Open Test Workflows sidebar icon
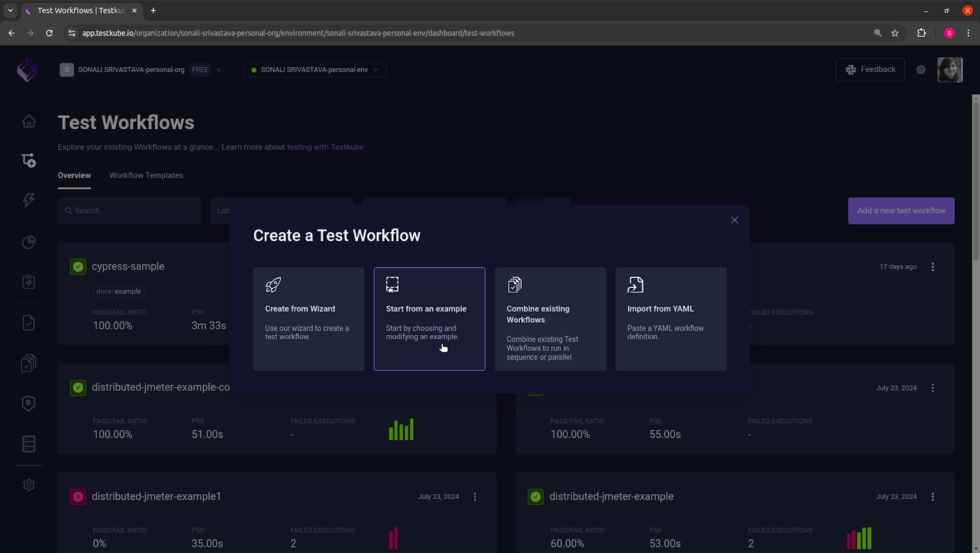The width and height of the screenshot is (980, 553). click(x=29, y=160)
